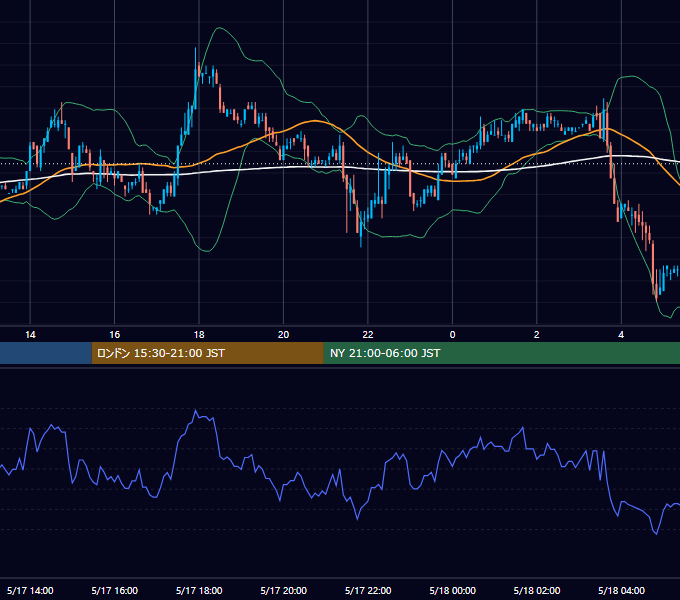Click the 4 hour axis label
The image size is (680, 600).
tap(621, 335)
